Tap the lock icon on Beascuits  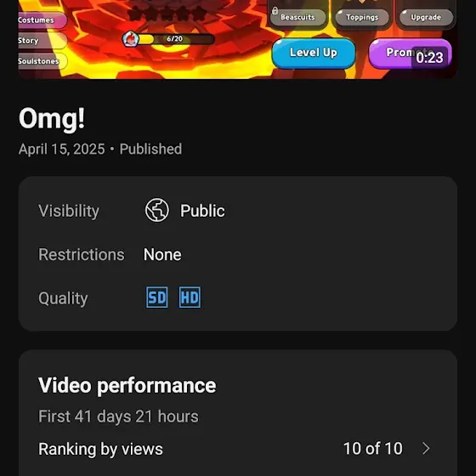275,11
